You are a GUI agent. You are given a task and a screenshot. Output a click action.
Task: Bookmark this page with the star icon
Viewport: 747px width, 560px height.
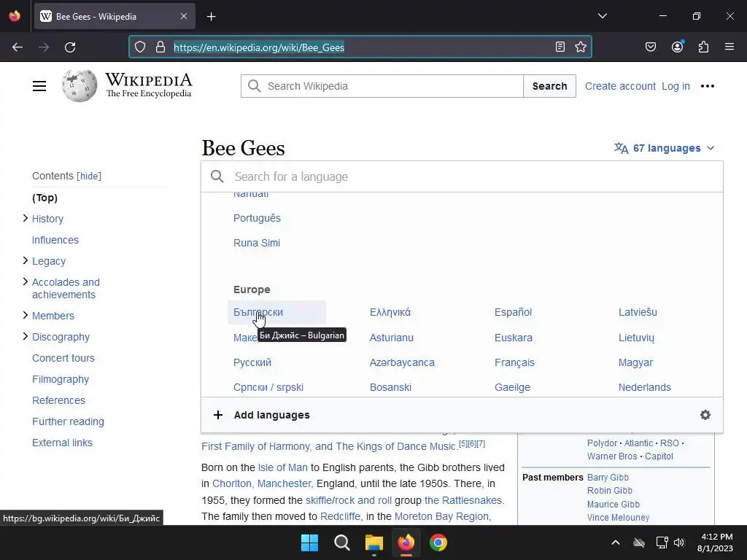pos(580,47)
